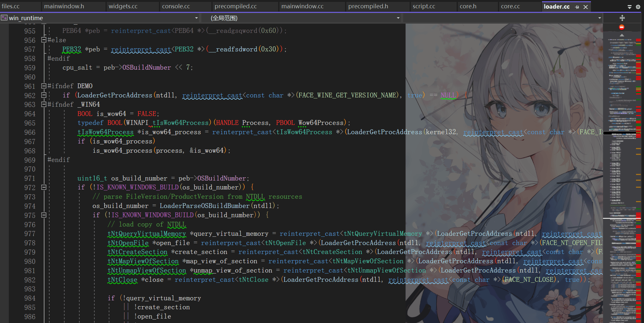Collapse the nested if block at line 975
Viewport: 644px width, 323px height.
[x=44, y=215]
